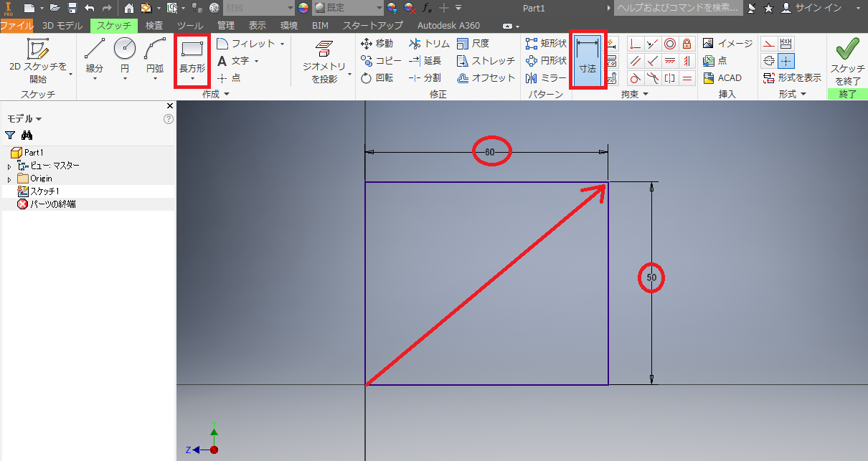Open the Circle (円) tool dropdown arrow

click(x=125, y=79)
